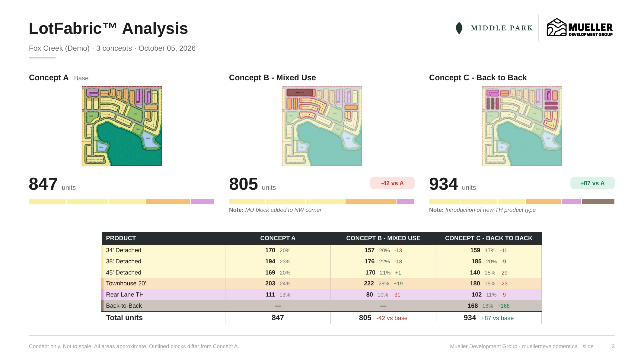Screen dimensions: 644x362
Task: Click the MU block added to NW corner note
Action: 275,210
